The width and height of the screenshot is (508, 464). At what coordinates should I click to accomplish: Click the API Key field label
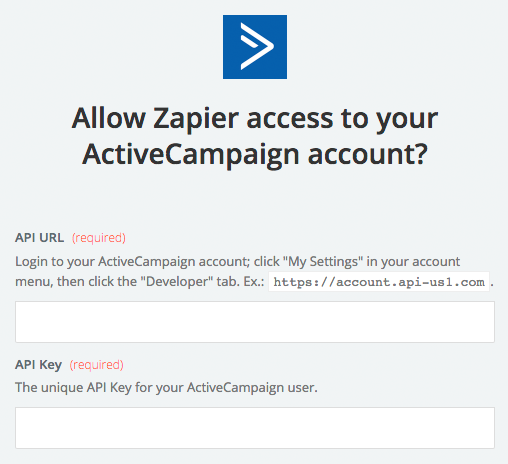coord(38,365)
